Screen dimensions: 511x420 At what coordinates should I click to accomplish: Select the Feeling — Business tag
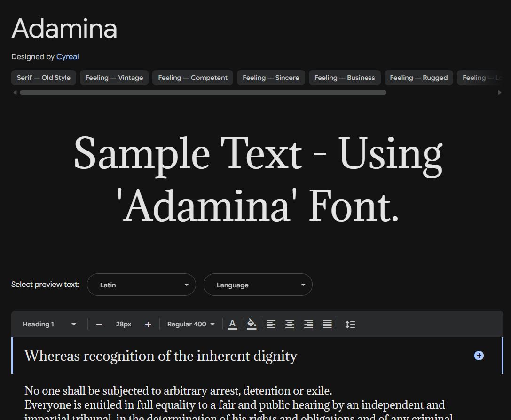pos(345,78)
